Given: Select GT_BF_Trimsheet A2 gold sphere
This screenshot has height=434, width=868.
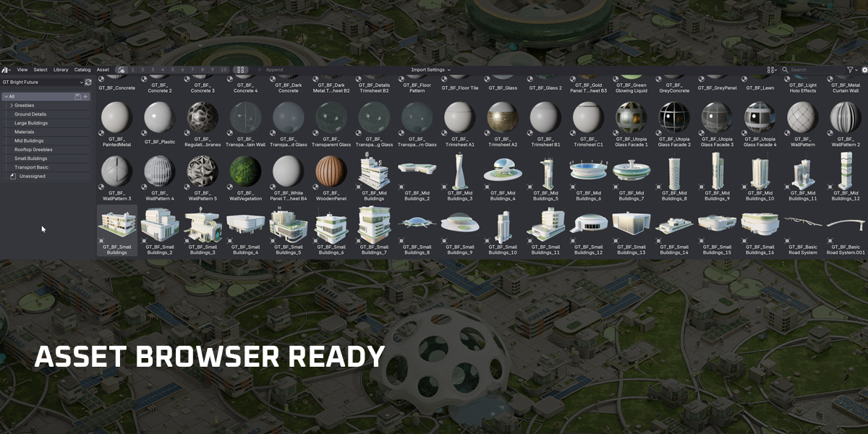Looking at the screenshot, I should pos(503,116).
